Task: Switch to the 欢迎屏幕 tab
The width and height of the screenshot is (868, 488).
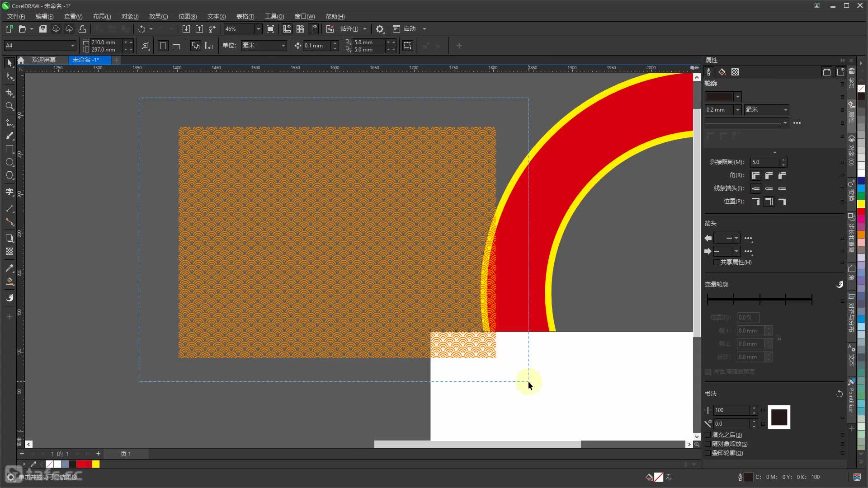Action: [x=44, y=60]
